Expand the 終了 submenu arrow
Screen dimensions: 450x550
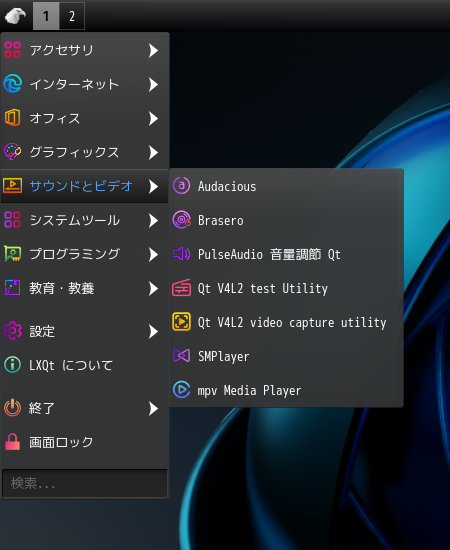(153, 409)
